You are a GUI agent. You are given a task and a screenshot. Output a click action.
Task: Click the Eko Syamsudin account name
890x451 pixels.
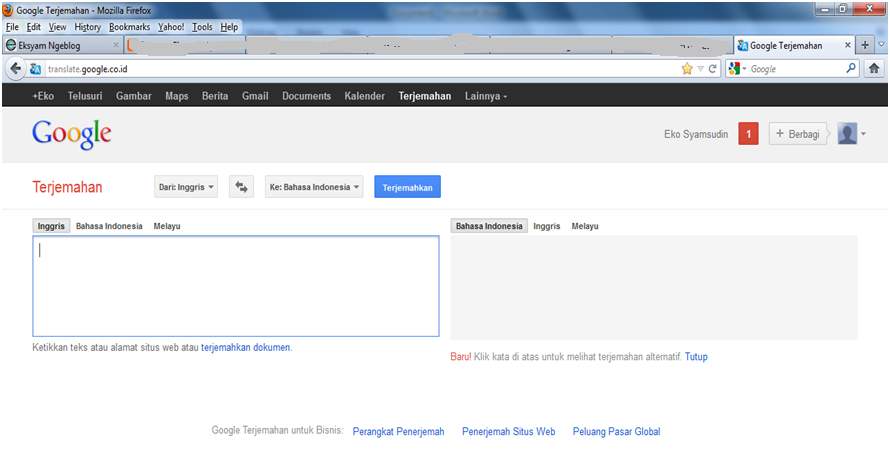point(696,134)
